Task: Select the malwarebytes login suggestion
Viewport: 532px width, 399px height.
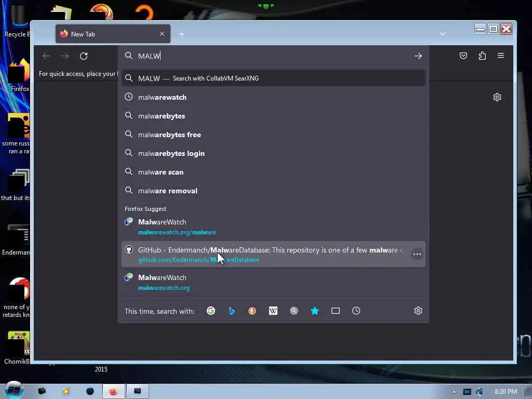Action: coord(273,153)
